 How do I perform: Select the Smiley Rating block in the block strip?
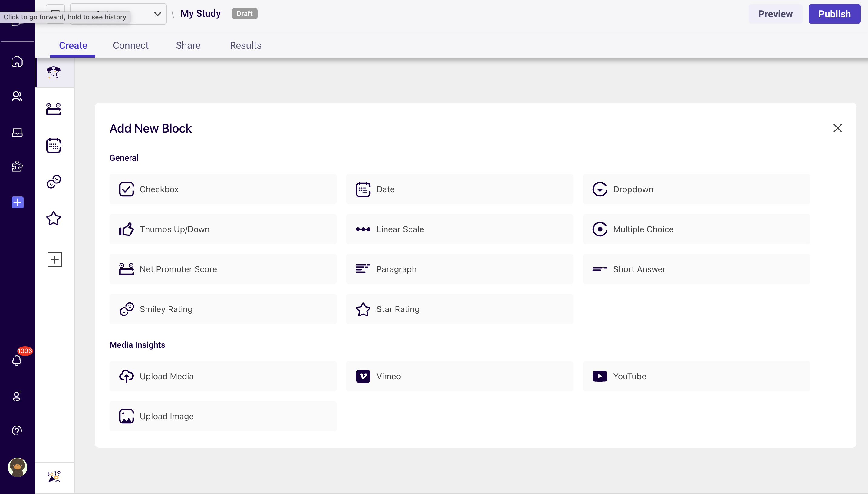[54, 182]
